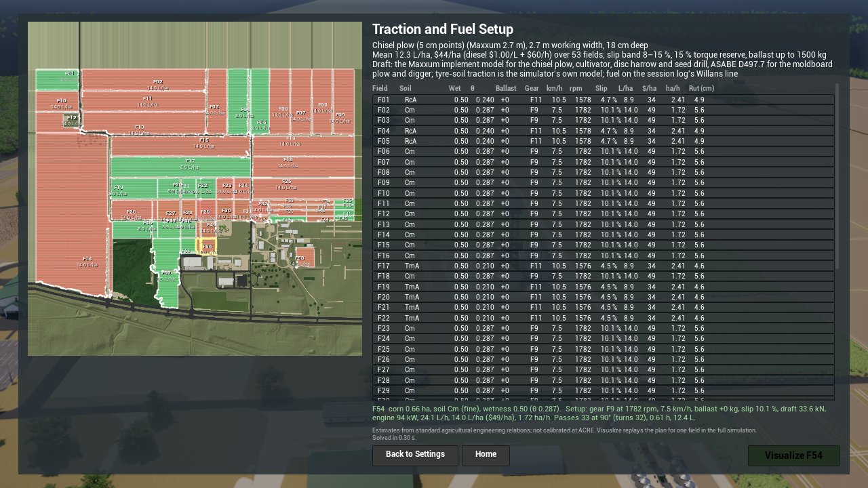The image size is (868, 488).
Task: Select the F05 table row
Action: 604,141
